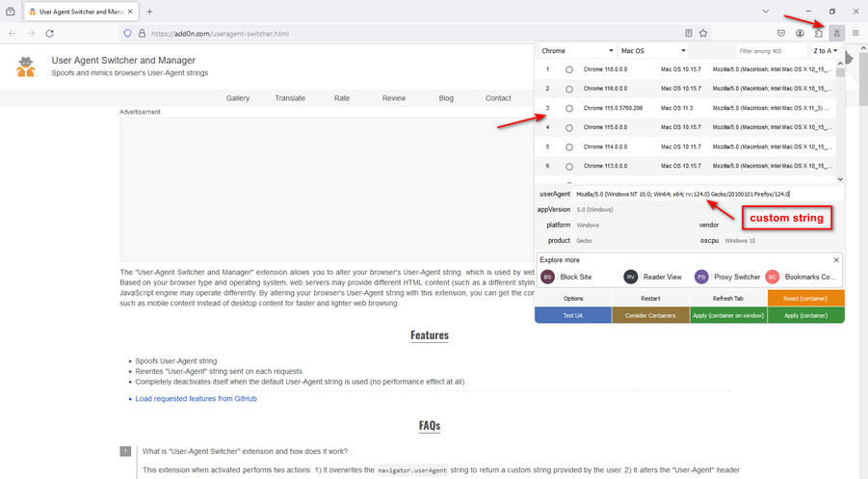Reload the current page

(50, 33)
